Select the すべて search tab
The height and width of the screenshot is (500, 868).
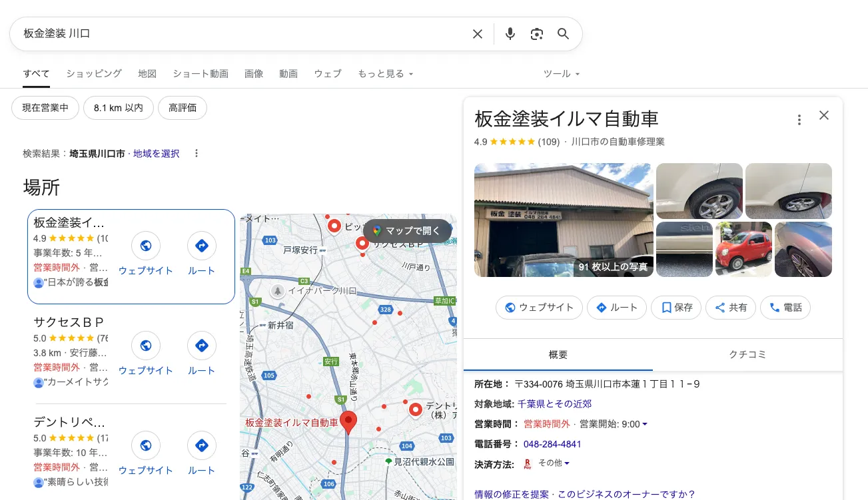36,74
